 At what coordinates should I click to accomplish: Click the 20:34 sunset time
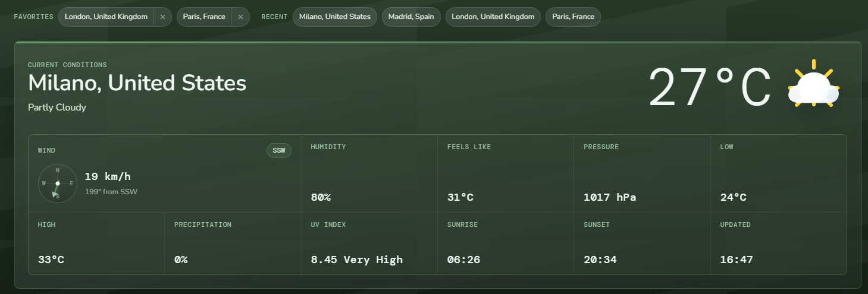(600, 260)
